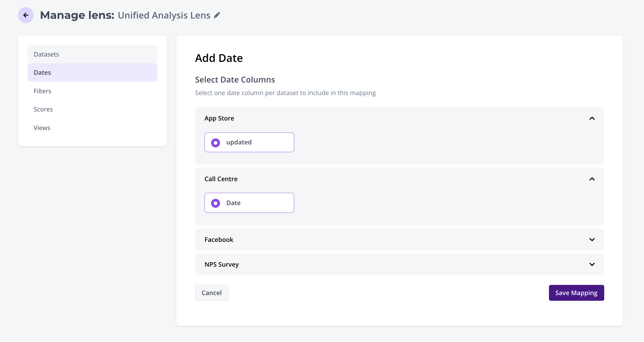Go to the Views section
This screenshot has width=644, height=342.
42,128
